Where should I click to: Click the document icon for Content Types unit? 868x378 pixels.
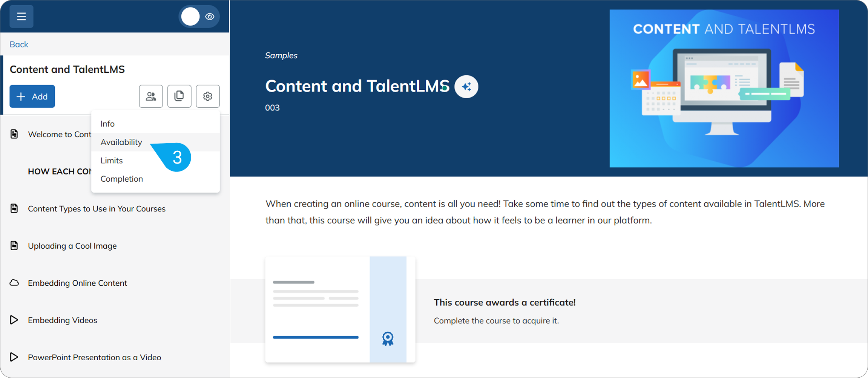[x=14, y=208]
